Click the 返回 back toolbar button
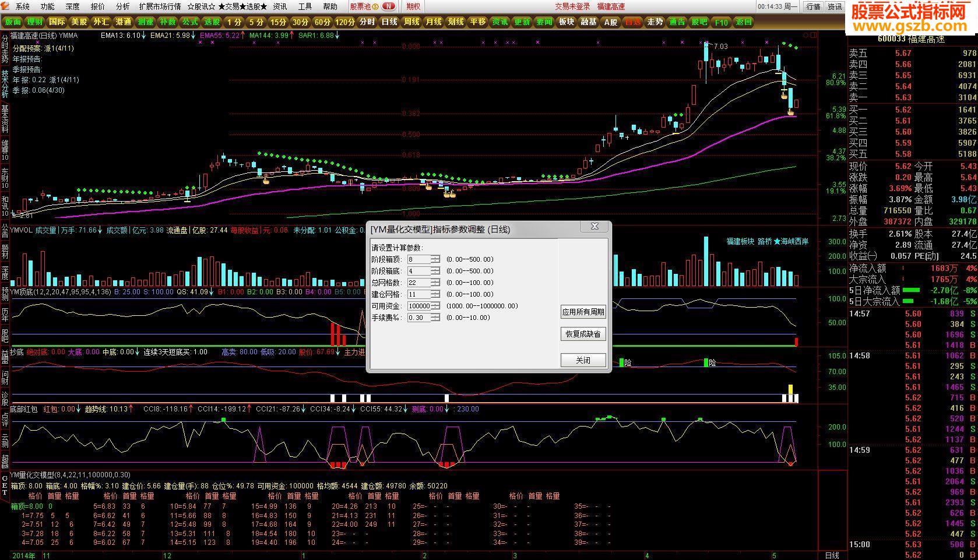The image size is (978, 560). (x=744, y=22)
